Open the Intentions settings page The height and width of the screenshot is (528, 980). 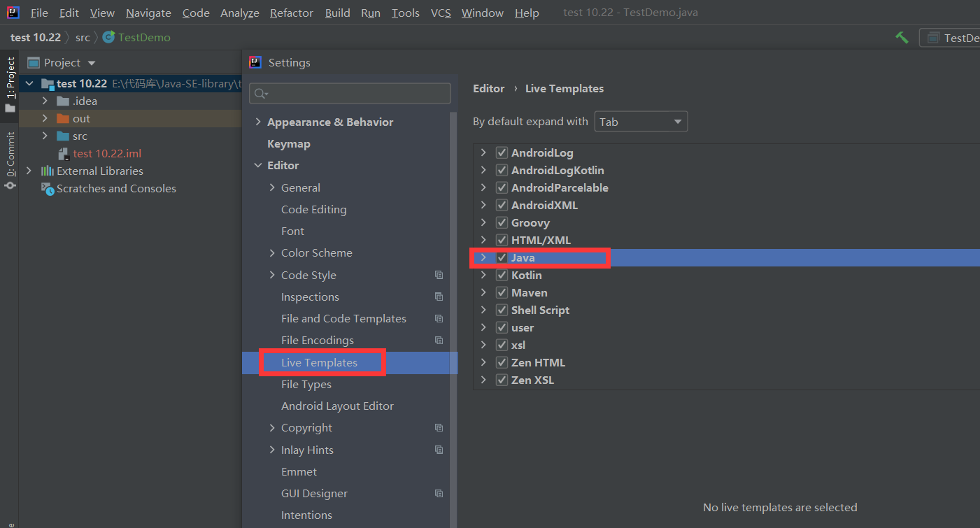click(x=306, y=515)
